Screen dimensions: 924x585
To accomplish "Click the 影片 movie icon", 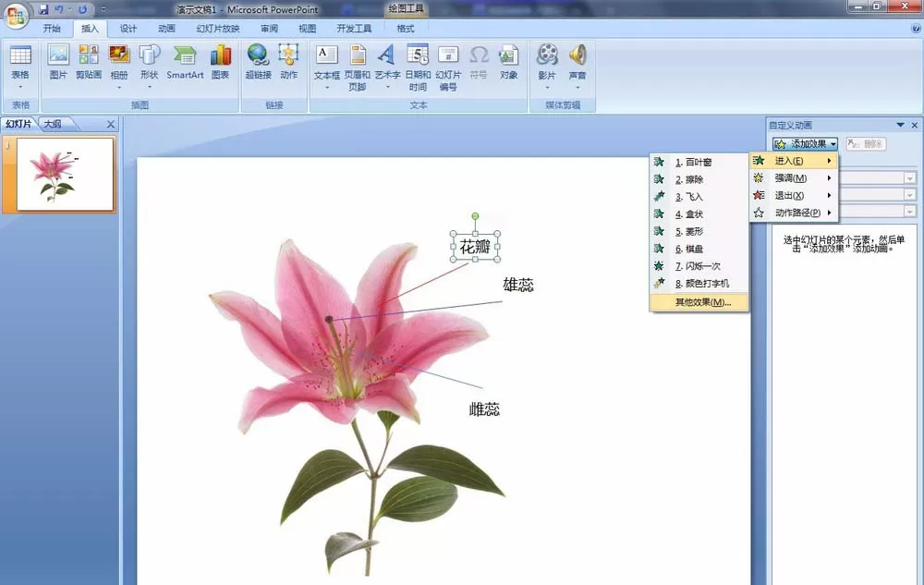I will click(x=547, y=66).
